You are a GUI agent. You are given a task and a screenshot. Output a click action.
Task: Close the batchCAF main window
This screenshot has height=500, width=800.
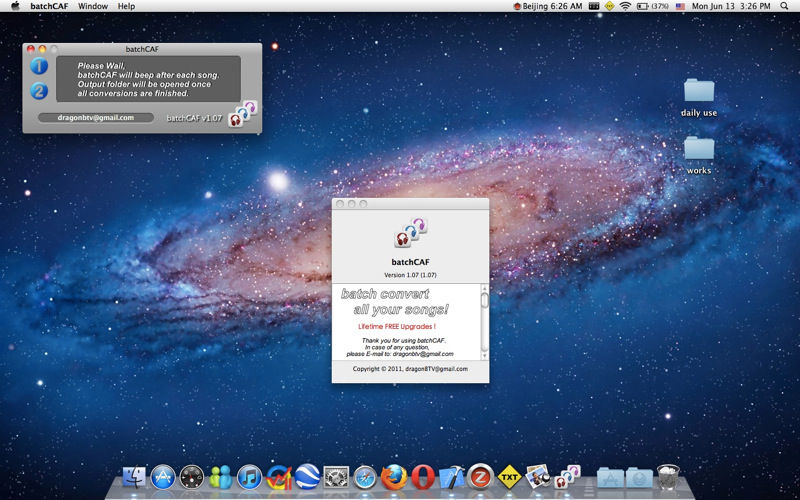click(31, 49)
